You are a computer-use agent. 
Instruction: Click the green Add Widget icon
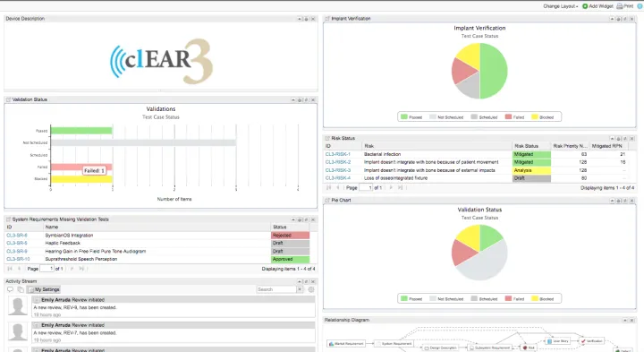click(585, 6)
